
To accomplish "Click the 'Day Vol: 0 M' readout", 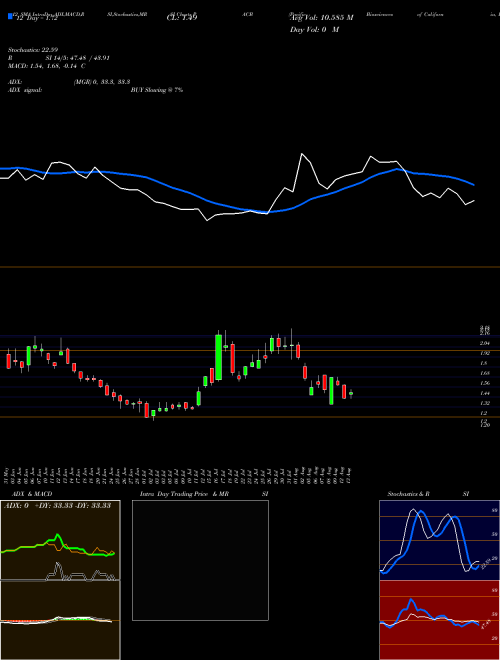I will tap(314, 30).
